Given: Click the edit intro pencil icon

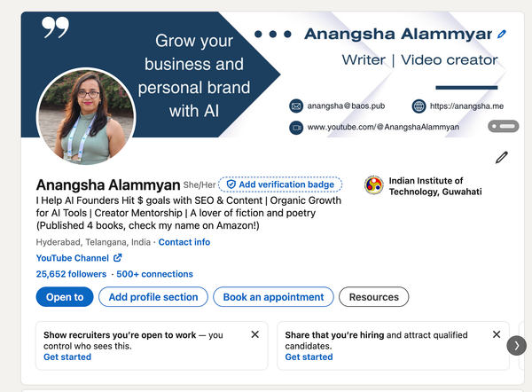Looking at the screenshot, I should [x=502, y=158].
